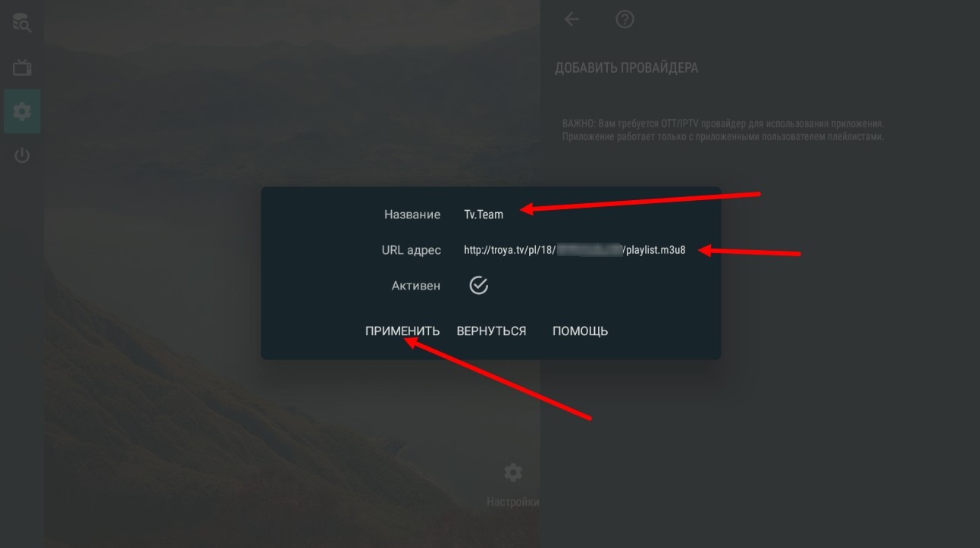
Task: Open the question mark help icon
Action: click(625, 20)
